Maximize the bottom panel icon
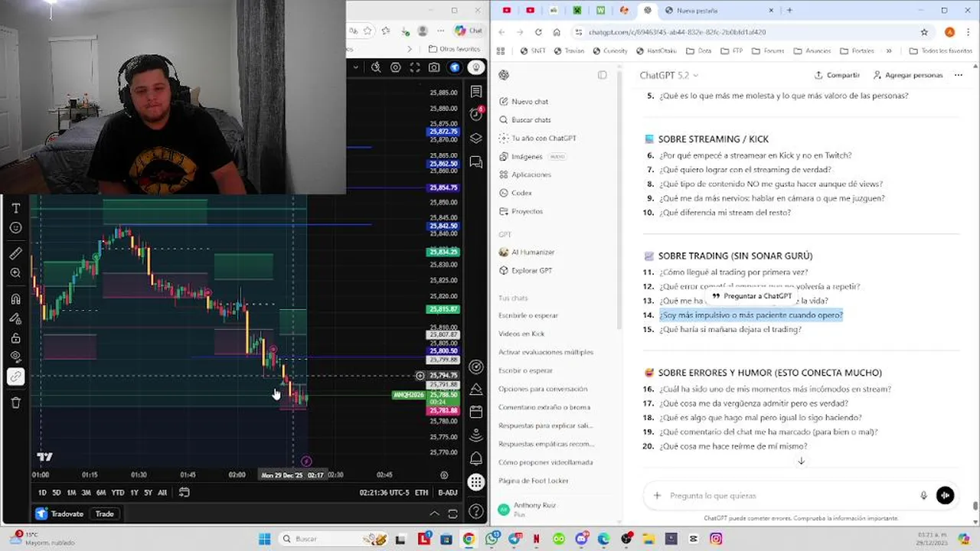The height and width of the screenshot is (551, 980). pyautogui.click(x=452, y=514)
